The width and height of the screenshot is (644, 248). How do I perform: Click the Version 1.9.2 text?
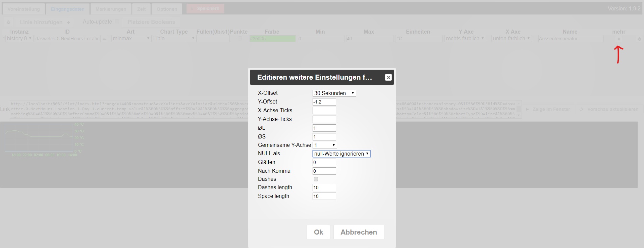pos(624,9)
